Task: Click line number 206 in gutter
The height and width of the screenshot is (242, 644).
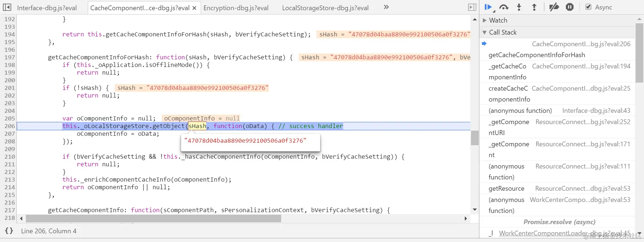Action: tap(9, 126)
